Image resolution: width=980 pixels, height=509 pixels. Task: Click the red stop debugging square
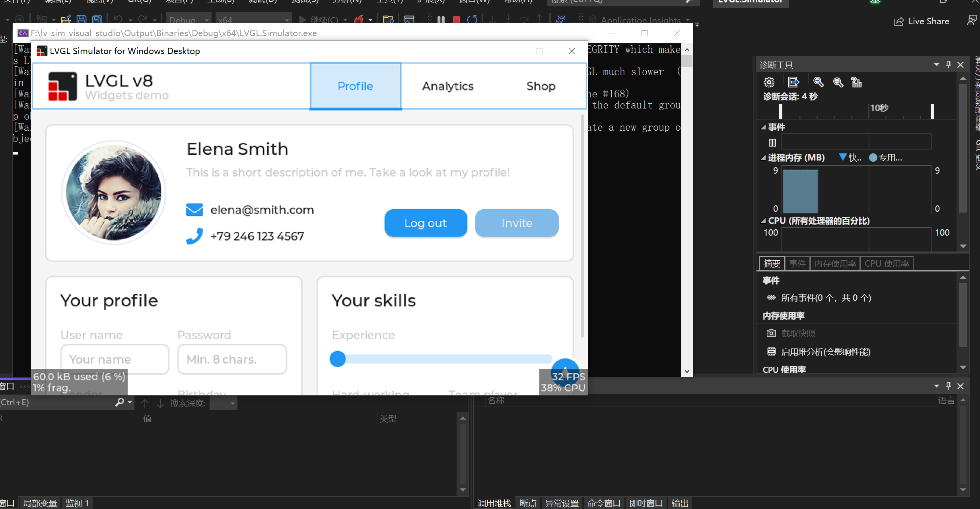click(x=457, y=19)
